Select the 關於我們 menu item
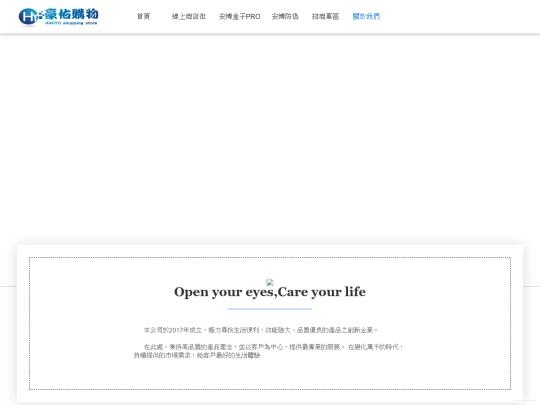The image size is (540, 405). pyautogui.click(x=366, y=17)
